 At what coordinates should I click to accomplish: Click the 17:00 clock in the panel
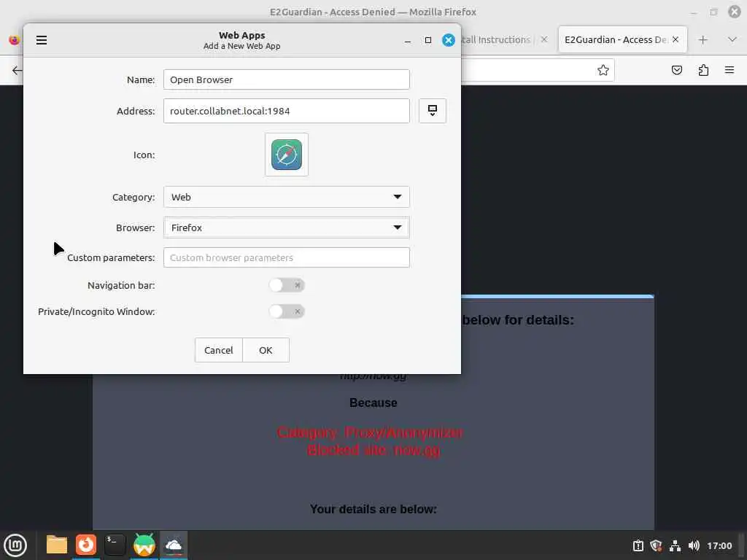pos(719,545)
